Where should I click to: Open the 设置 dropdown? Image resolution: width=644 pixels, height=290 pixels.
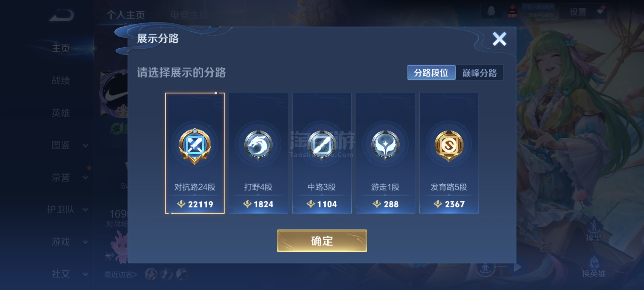pos(583,12)
